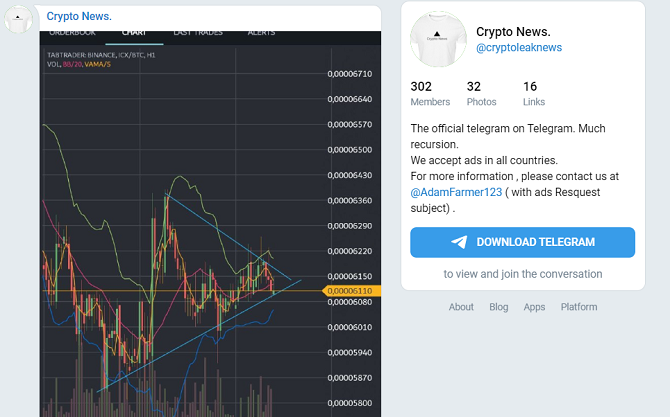Open the Crypto News. channel name link
Viewport: 670px width, 417px height.
(79, 16)
